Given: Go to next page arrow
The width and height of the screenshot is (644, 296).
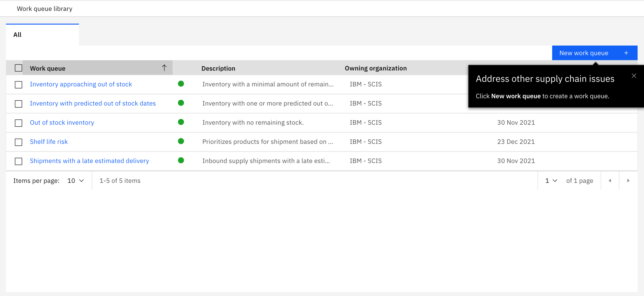Looking at the screenshot, I should pyautogui.click(x=628, y=180).
